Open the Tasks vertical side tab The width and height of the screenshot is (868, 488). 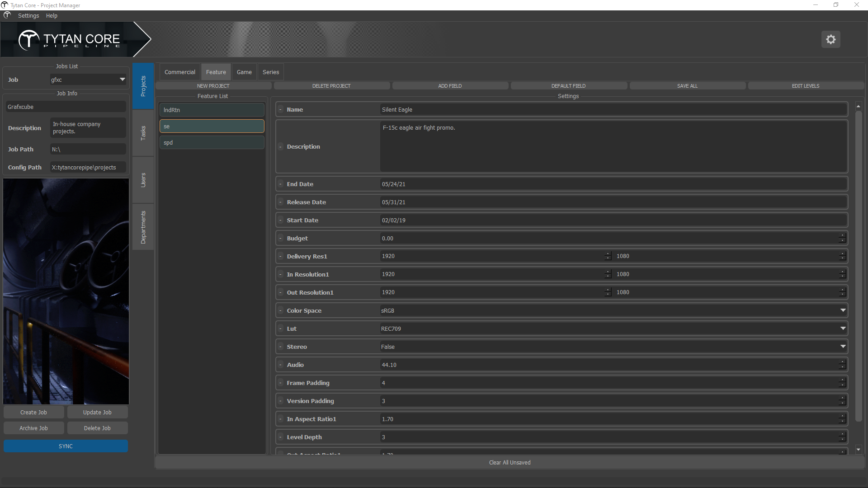point(143,133)
